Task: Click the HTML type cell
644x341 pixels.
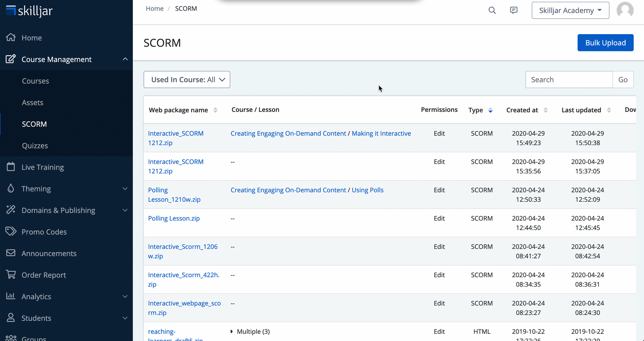Action: click(x=482, y=332)
